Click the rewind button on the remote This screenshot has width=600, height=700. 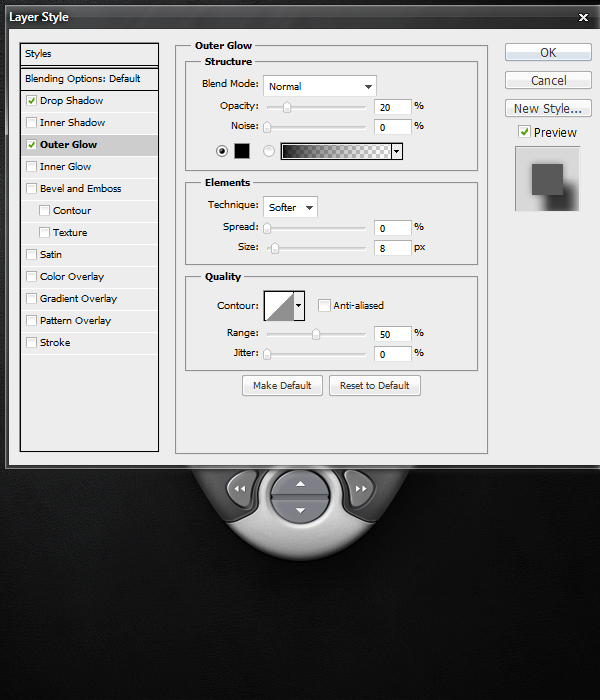(242, 489)
